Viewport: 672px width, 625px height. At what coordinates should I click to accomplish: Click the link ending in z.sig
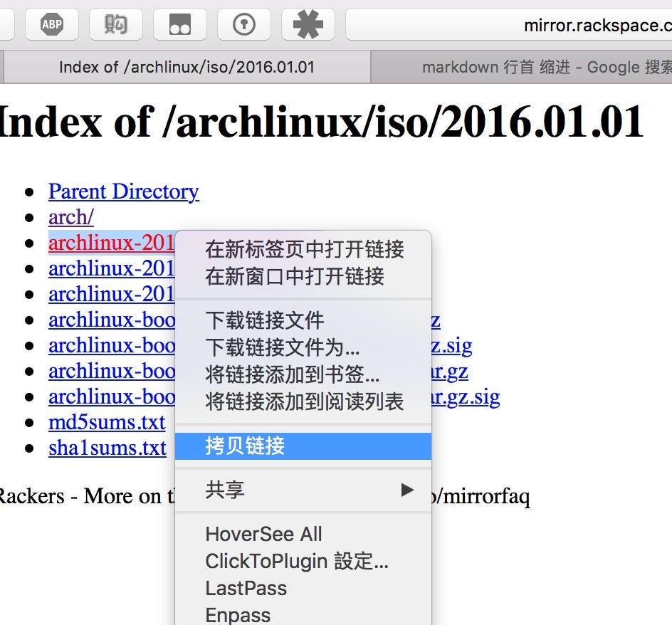click(452, 347)
